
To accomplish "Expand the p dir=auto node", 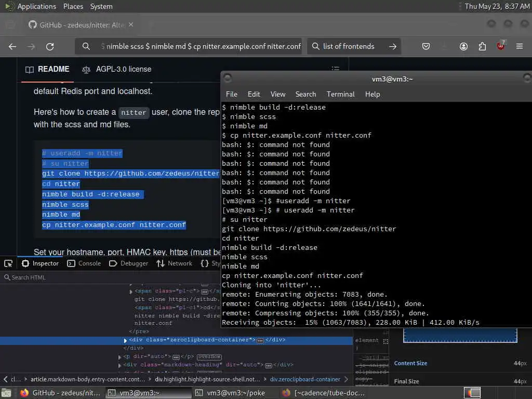I will click(120, 357).
